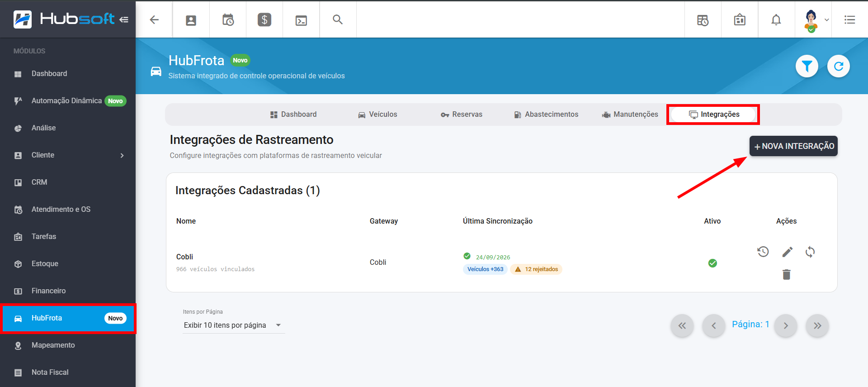Open the Análise module
This screenshot has width=868, height=387.
coord(68,128)
